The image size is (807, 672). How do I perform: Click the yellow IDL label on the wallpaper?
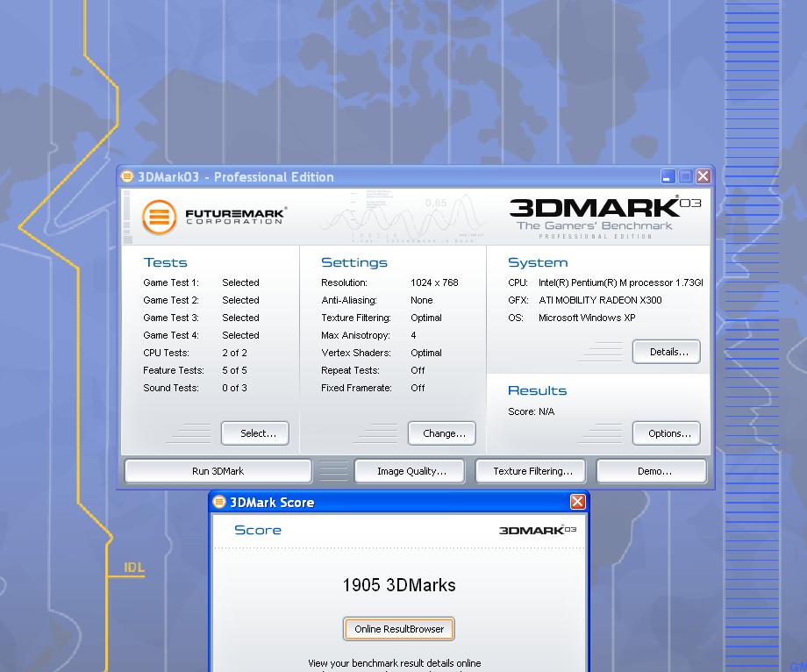point(134,568)
